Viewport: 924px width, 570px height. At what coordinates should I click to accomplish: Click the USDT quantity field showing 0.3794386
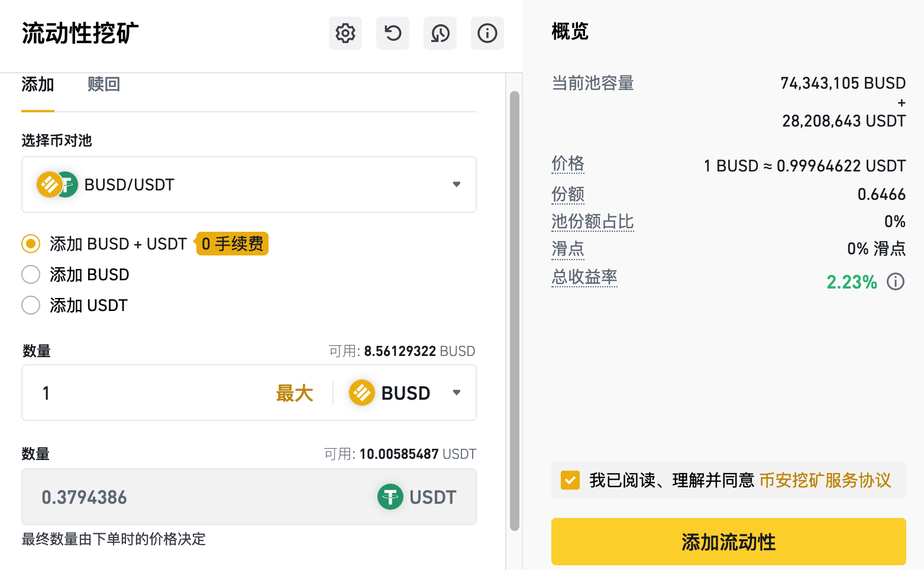tap(249, 497)
